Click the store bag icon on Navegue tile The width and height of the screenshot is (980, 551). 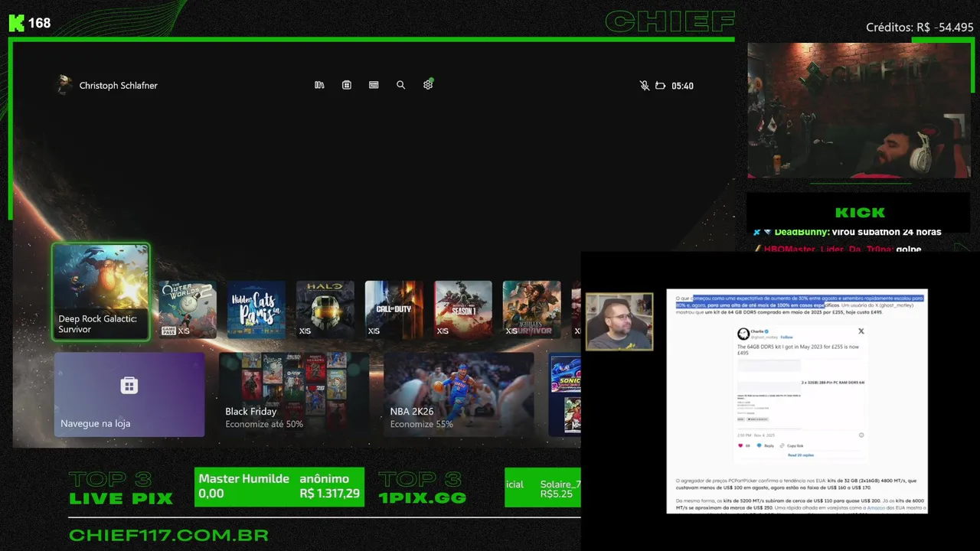tap(129, 385)
